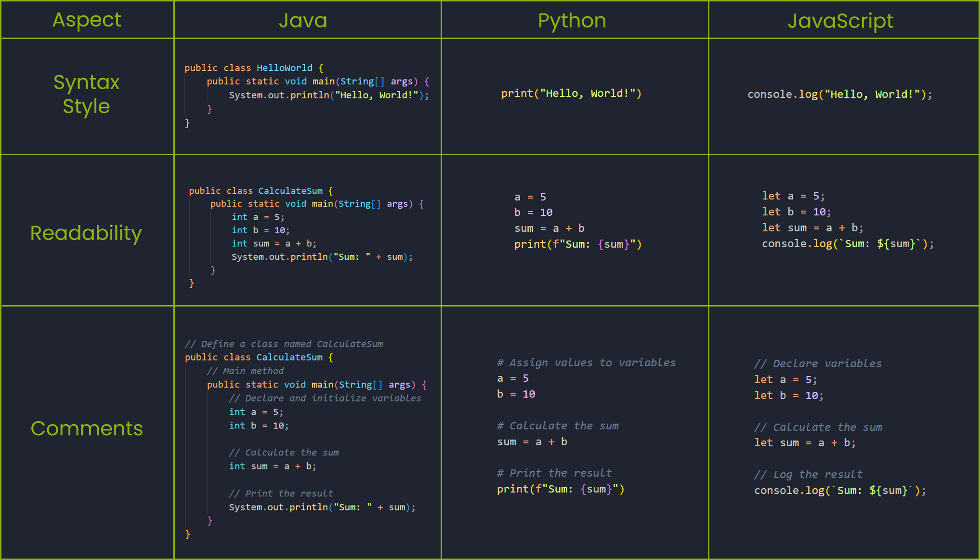Click '// Define a class named CalculateSum' comment
The height and width of the screenshot is (560, 980).
[x=284, y=344]
